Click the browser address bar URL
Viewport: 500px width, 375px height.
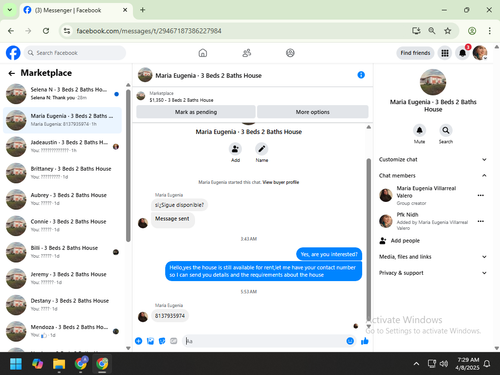(149, 31)
